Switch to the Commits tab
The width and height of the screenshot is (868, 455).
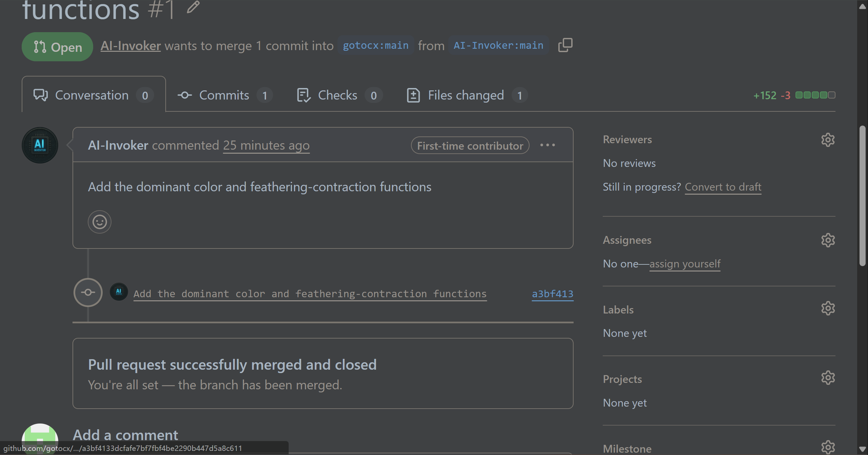point(225,95)
